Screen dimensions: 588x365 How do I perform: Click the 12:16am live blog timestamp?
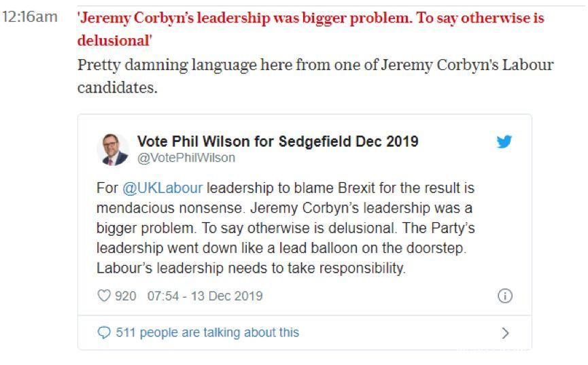pyautogui.click(x=31, y=17)
